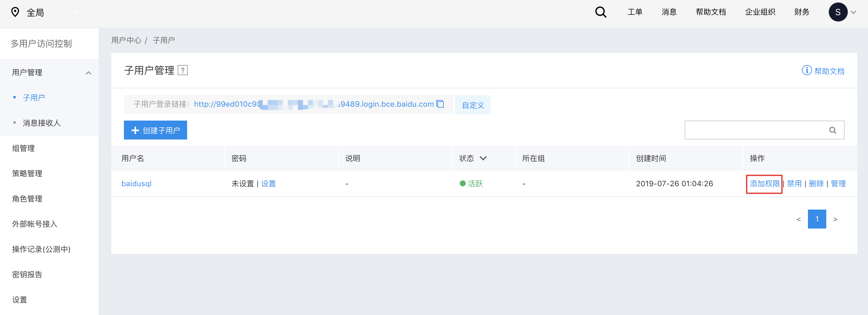The width and height of the screenshot is (868, 315).
Task: Click the sub-user search input field
Action: (755, 130)
